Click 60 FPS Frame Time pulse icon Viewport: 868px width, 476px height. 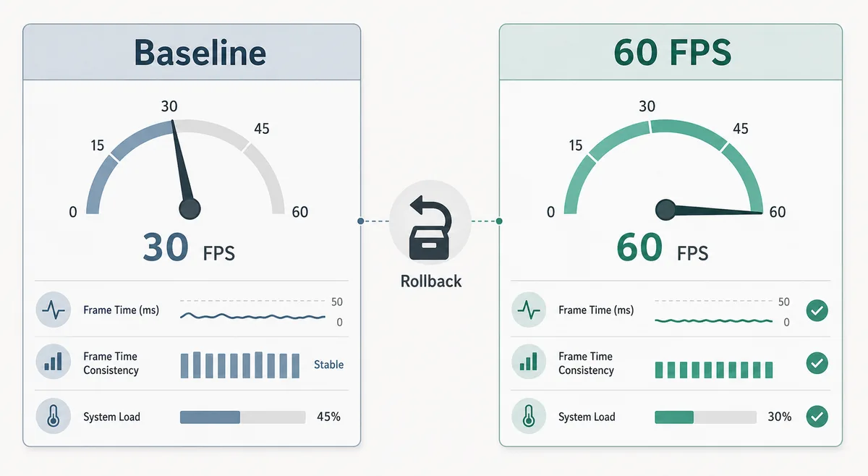click(529, 310)
